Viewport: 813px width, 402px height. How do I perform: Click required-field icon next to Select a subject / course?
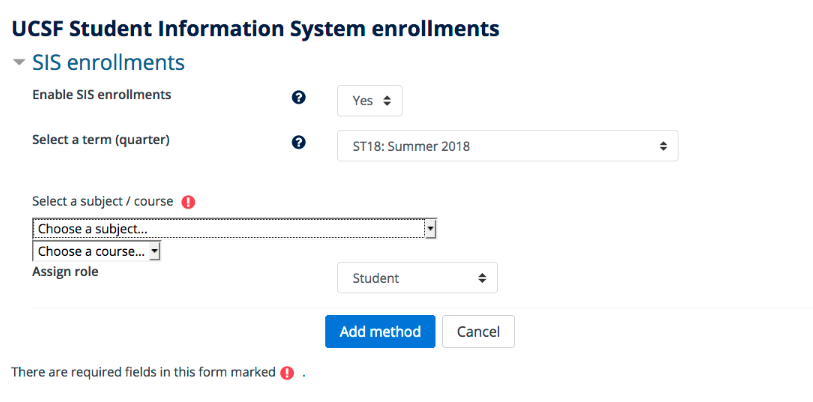(x=188, y=202)
